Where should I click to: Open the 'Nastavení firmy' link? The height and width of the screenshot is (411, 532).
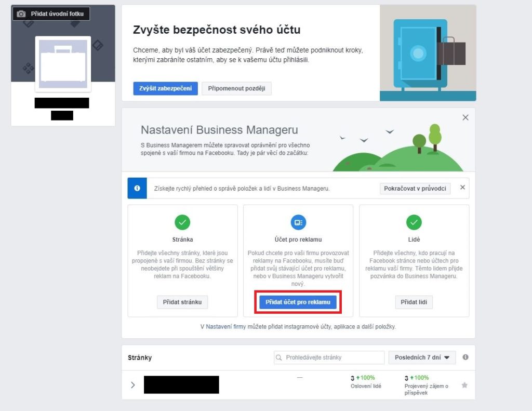225,326
